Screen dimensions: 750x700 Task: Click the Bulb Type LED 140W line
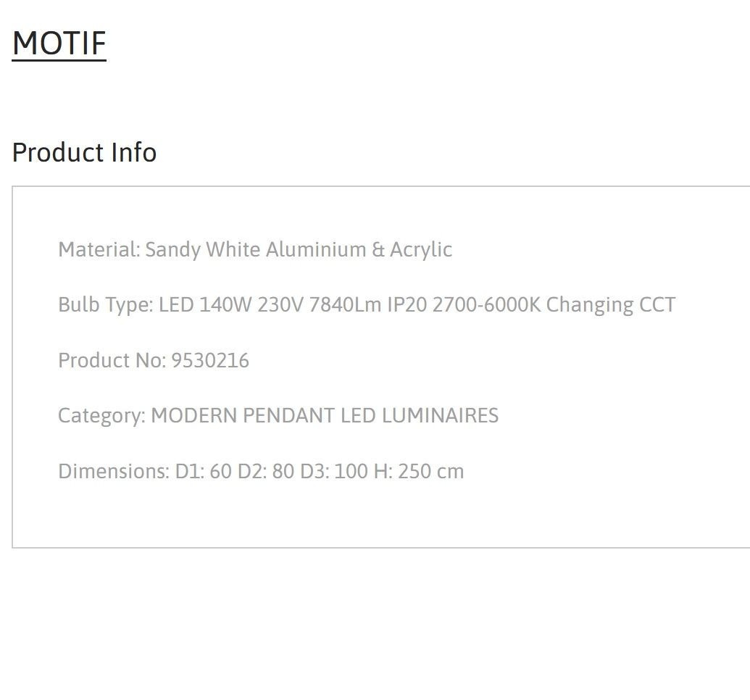[x=367, y=305]
